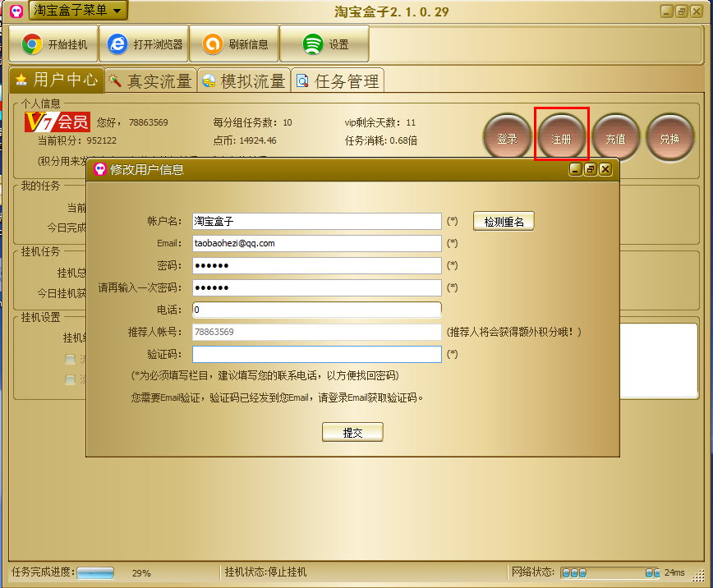Screen dimensions: 713x588
Task: Click the green Spotify-style settings icon
Action: click(x=313, y=44)
